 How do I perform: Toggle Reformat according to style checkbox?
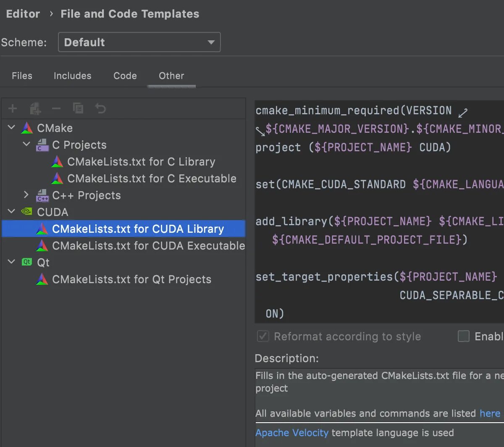[x=263, y=336]
